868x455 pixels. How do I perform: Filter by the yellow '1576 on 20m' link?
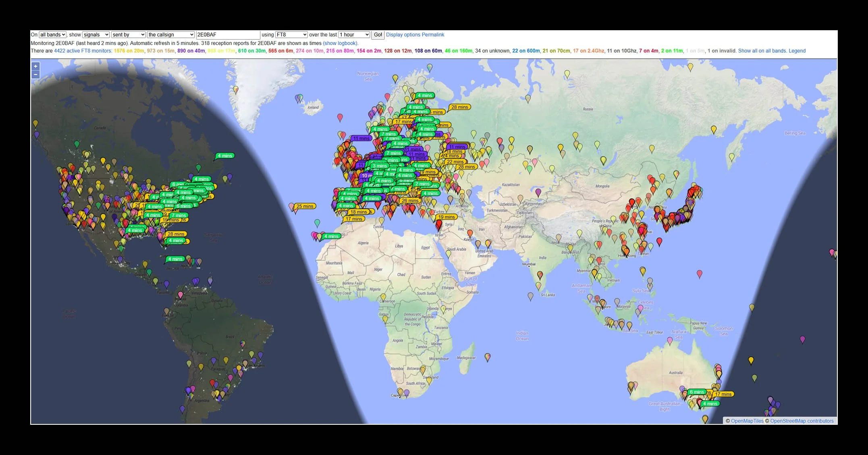click(x=129, y=51)
